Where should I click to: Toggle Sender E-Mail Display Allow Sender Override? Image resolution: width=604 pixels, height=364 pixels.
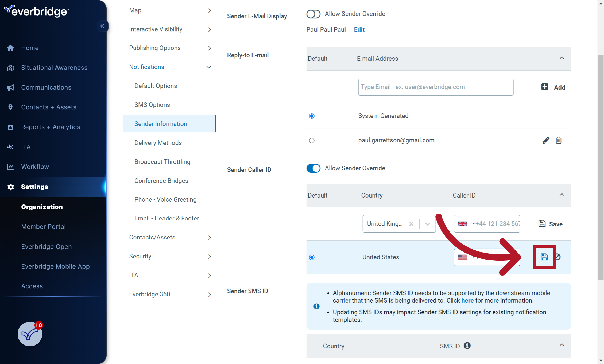(313, 14)
